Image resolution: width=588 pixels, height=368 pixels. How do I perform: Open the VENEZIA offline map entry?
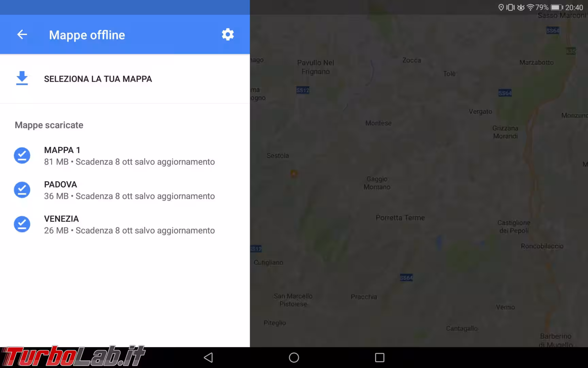coord(125,225)
